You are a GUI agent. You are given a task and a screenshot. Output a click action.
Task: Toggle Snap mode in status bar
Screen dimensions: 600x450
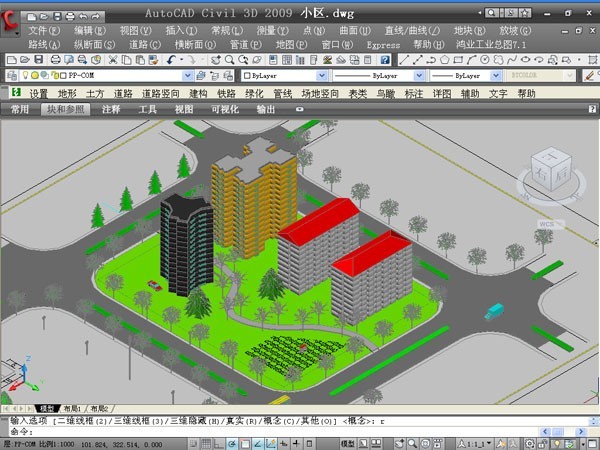click(194, 444)
